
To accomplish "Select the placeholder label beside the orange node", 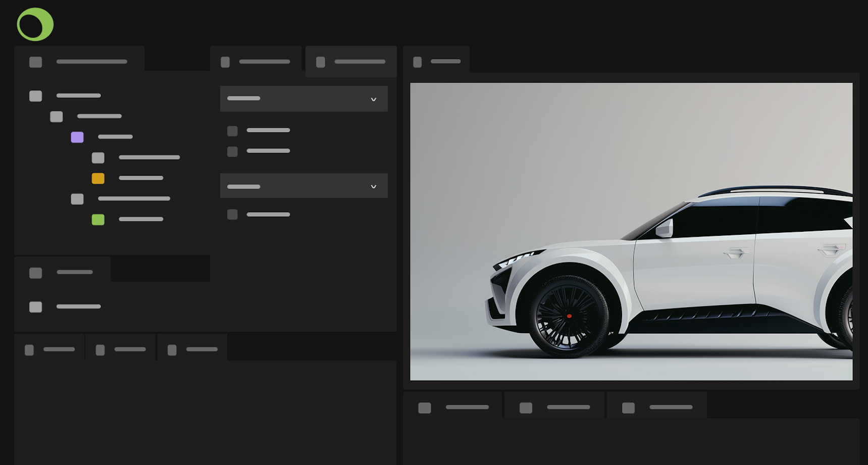I will (x=141, y=178).
